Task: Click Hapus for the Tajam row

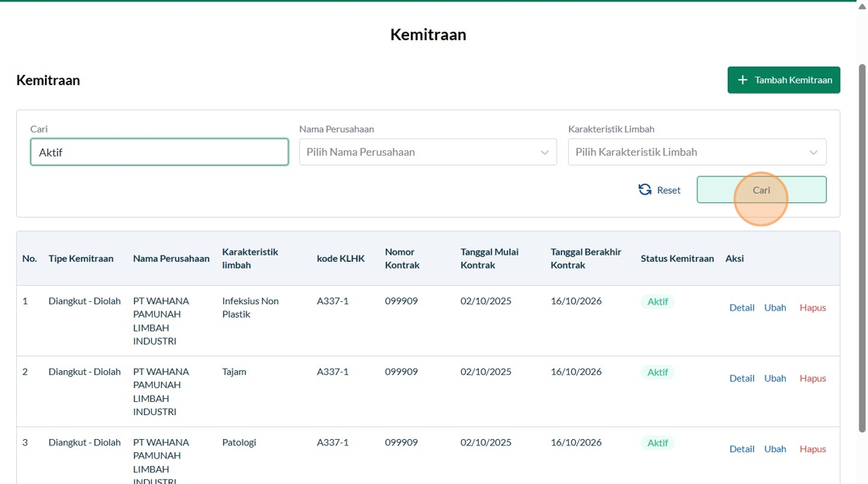Action: (x=813, y=378)
